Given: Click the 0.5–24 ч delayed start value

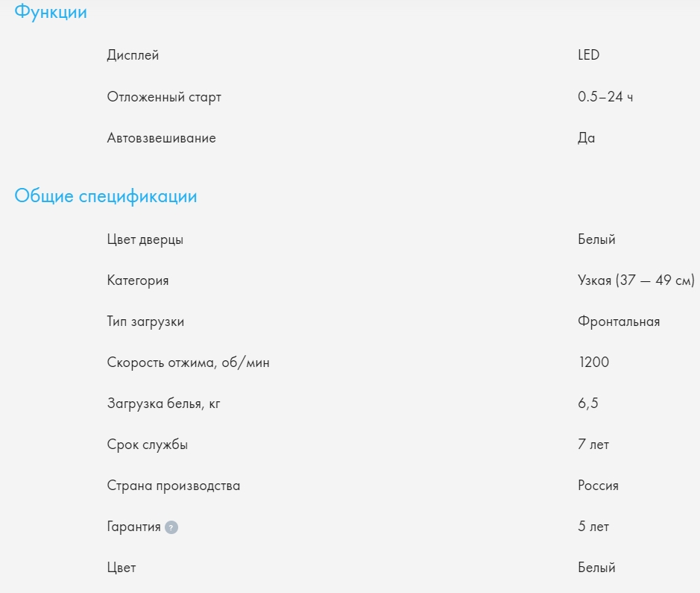Looking at the screenshot, I should (605, 97).
